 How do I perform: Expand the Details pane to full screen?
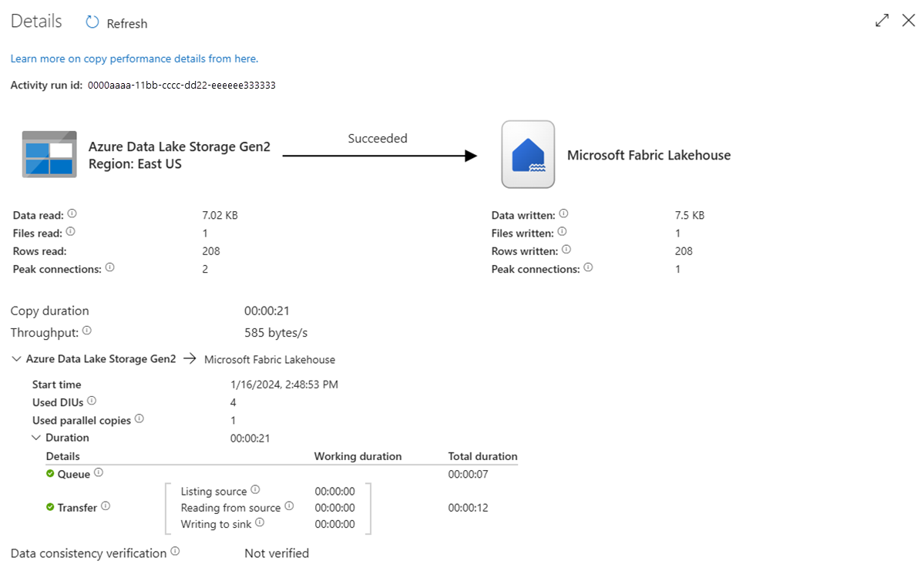[x=882, y=20]
